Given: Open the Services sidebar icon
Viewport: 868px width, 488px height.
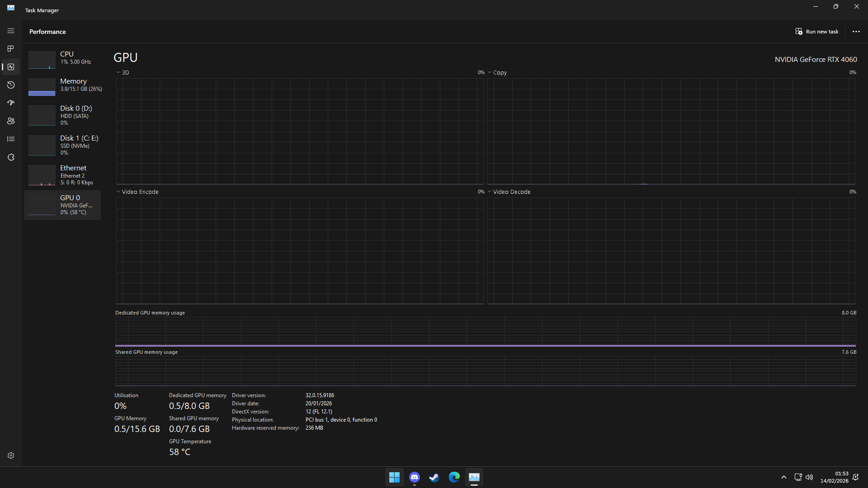Looking at the screenshot, I should [11, 157].
